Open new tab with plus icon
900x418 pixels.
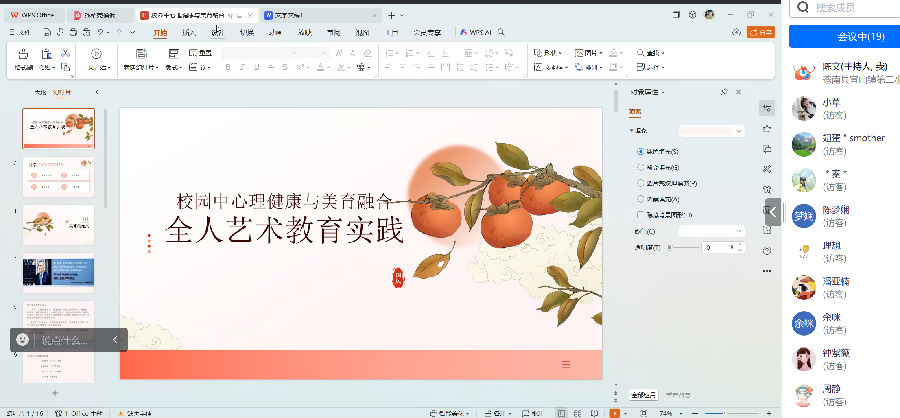[x=391, y=15]
